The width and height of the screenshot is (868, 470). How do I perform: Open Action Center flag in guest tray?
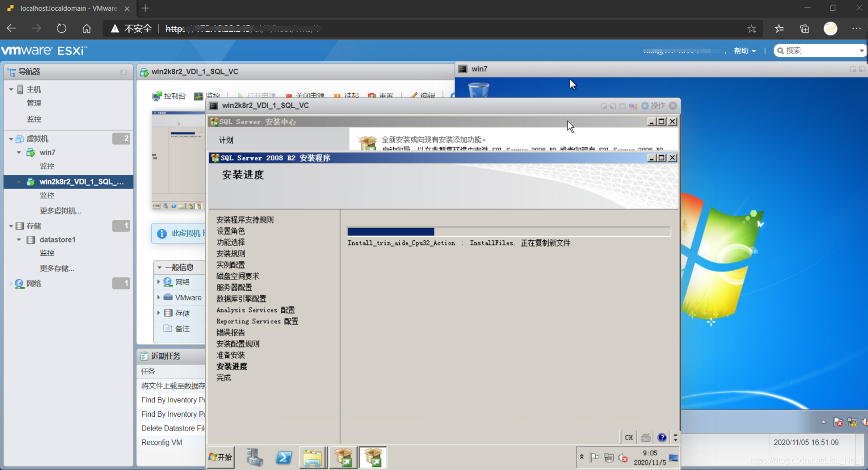594,458
